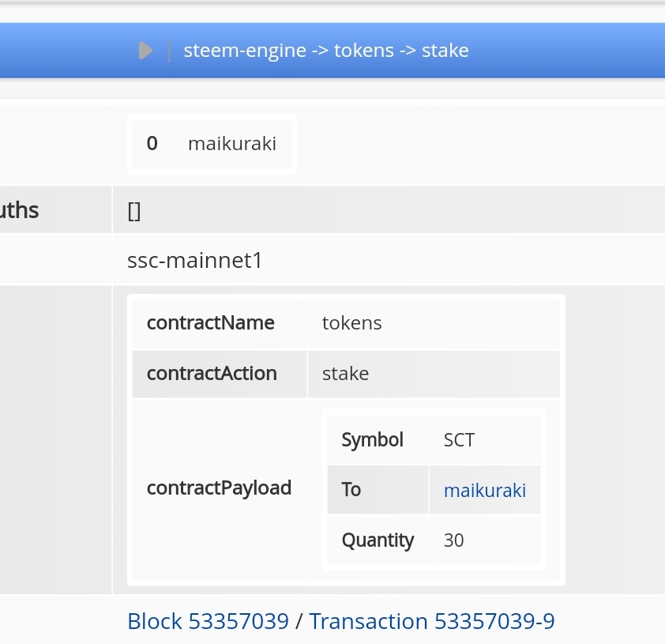This screenshot has width=665, height=644.
Task: Select the tokens contract name value
Action: 351,323
